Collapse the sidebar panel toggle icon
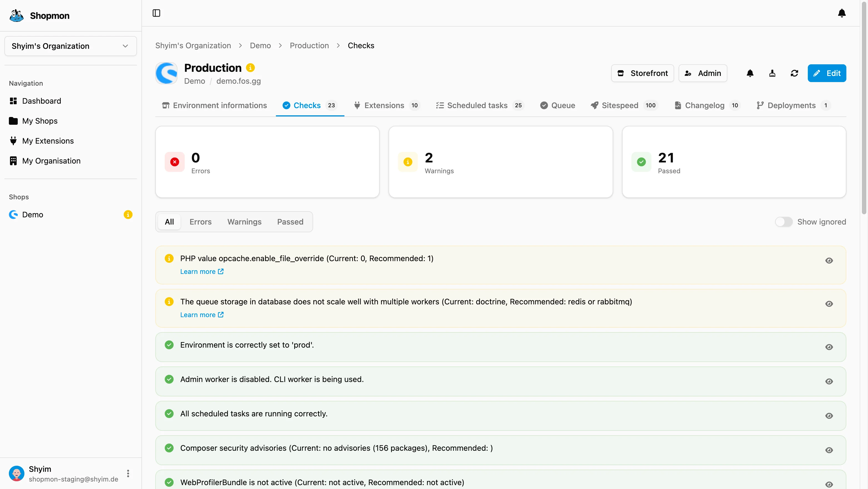This screenshot has width=868, height=489. pyautogui.click(x=156, y=13)
